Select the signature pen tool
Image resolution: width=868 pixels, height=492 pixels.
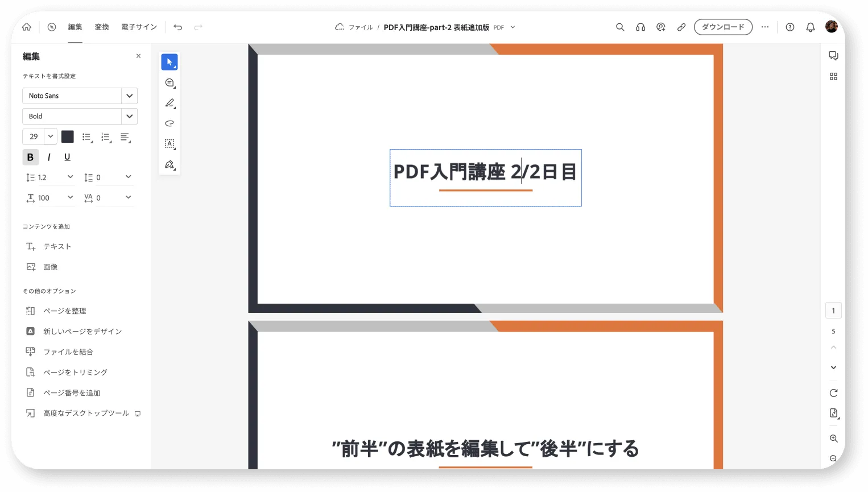[x=170, y=164]
